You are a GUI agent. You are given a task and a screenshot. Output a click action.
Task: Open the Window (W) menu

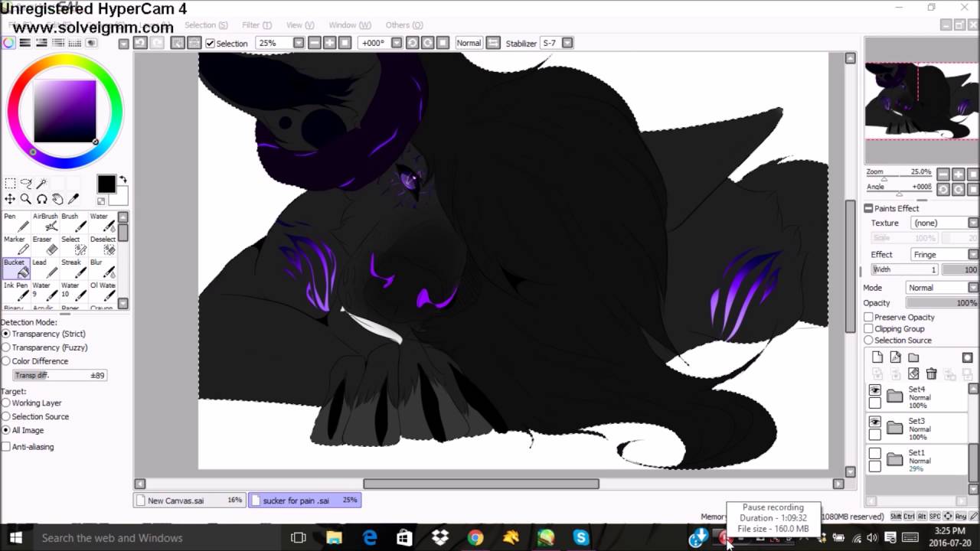point(350,25)
